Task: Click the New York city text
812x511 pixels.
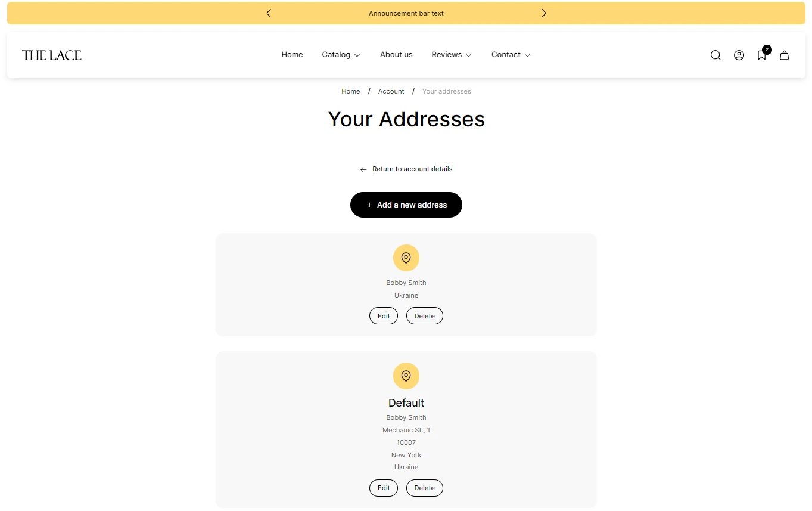Action: (x=406, y=455)
